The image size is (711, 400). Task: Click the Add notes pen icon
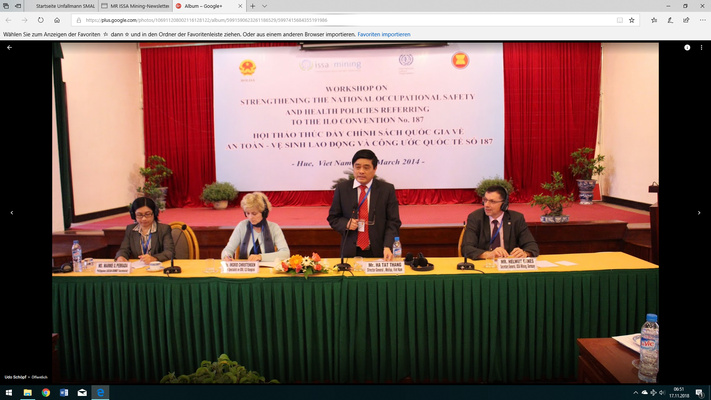click(670, 20)
